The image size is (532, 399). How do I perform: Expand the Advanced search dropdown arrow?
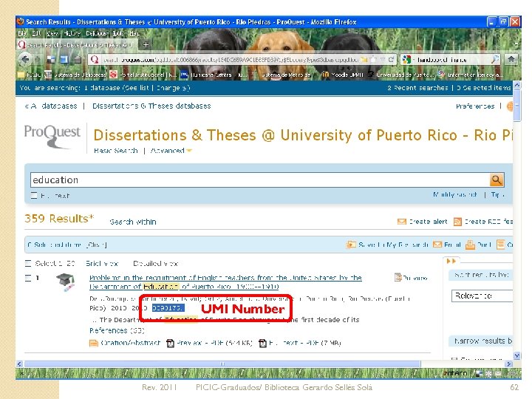click(189, 151)
